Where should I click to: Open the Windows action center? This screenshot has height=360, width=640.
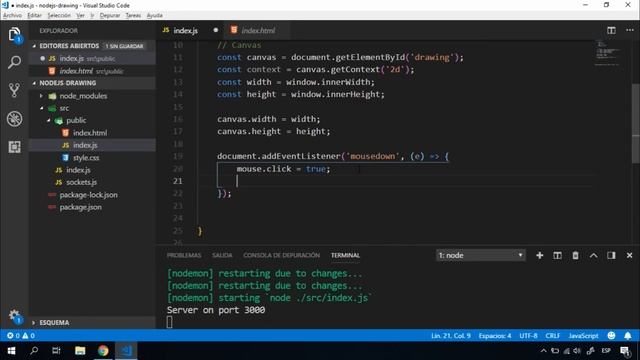[x=625, y=351]
